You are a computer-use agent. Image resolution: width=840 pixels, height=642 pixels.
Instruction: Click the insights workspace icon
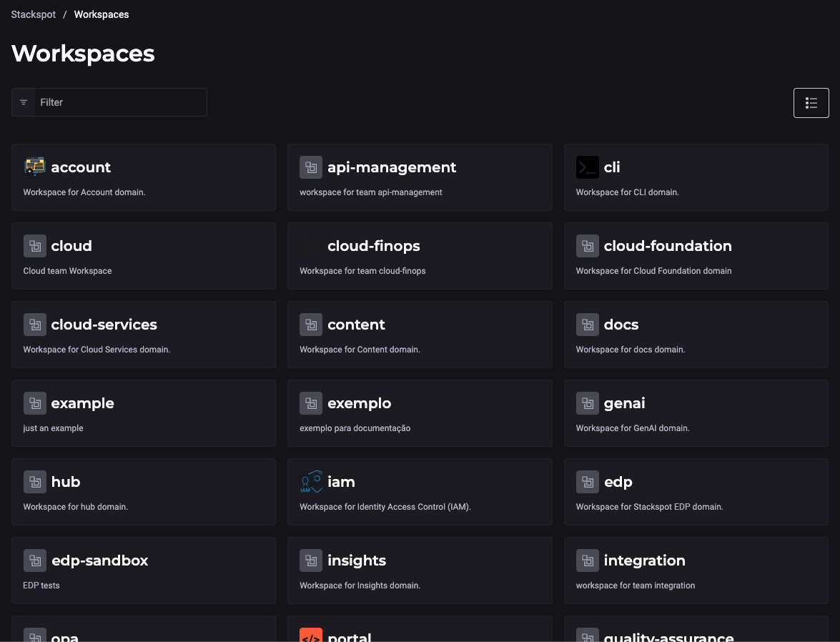pos(311,560)
